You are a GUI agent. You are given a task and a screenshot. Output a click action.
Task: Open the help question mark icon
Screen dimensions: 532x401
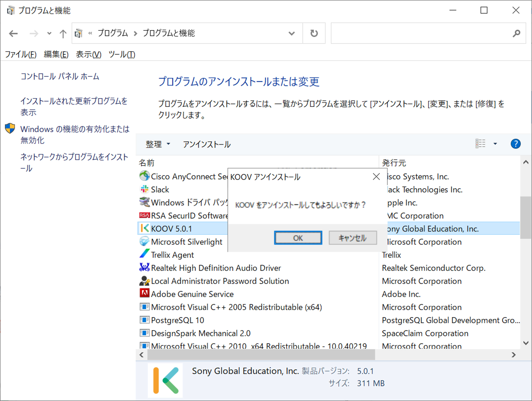tap(516, 144)
